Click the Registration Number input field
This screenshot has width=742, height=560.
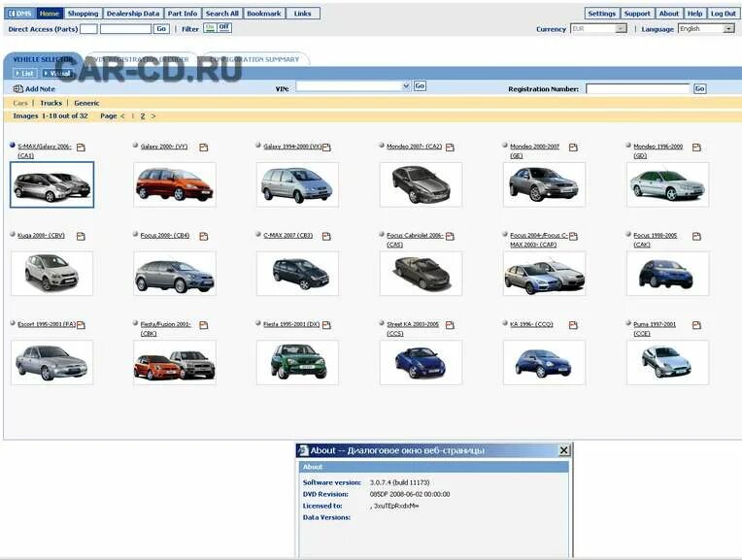click(638, 88)
